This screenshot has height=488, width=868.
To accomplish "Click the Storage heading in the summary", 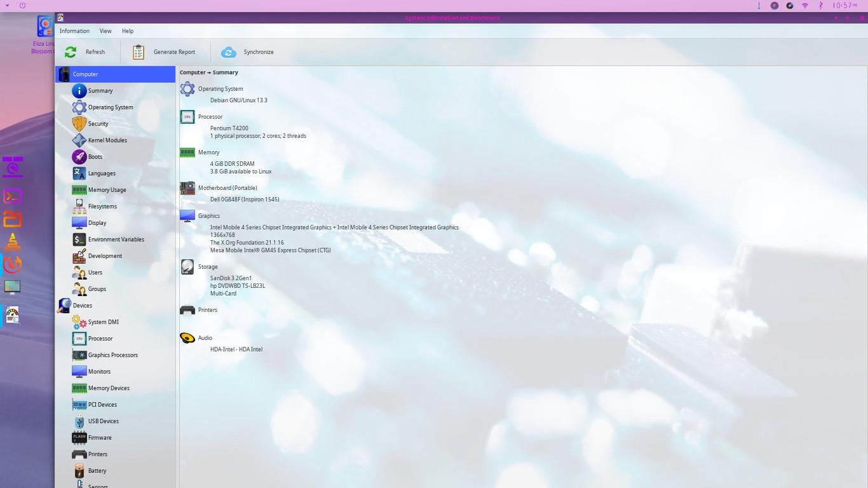I will [x=208, y=267].
